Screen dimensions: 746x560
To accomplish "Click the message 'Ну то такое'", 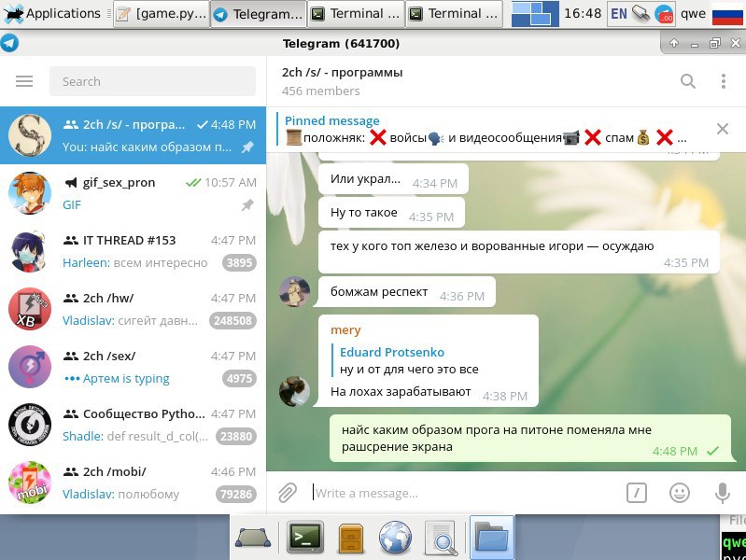I will (391, 213).
